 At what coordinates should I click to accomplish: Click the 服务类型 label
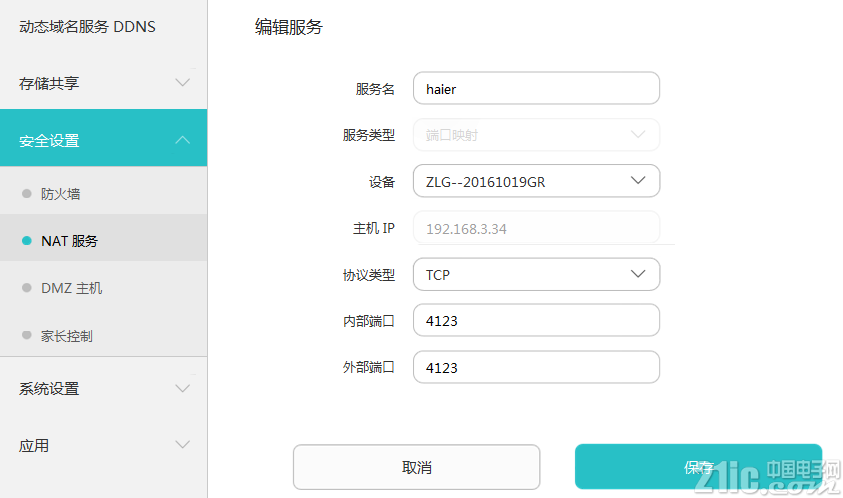click(x=369, y=135)
